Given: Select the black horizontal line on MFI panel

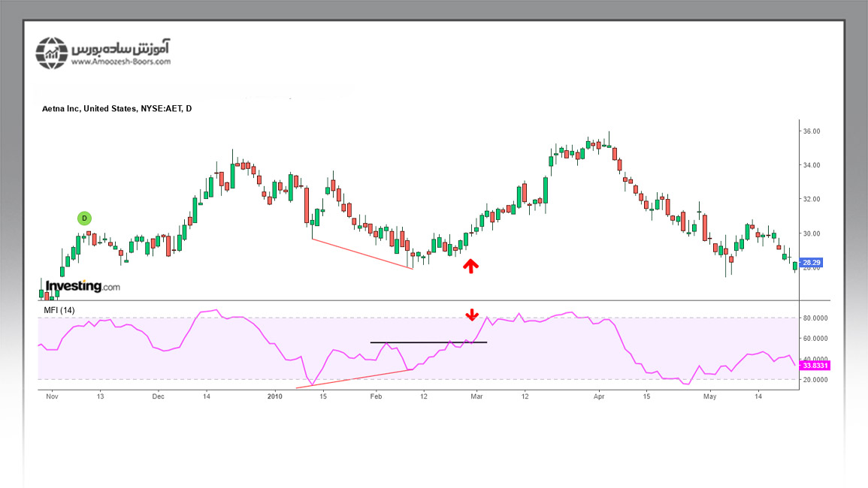Looking at the screenshot, I should (428, 342).
